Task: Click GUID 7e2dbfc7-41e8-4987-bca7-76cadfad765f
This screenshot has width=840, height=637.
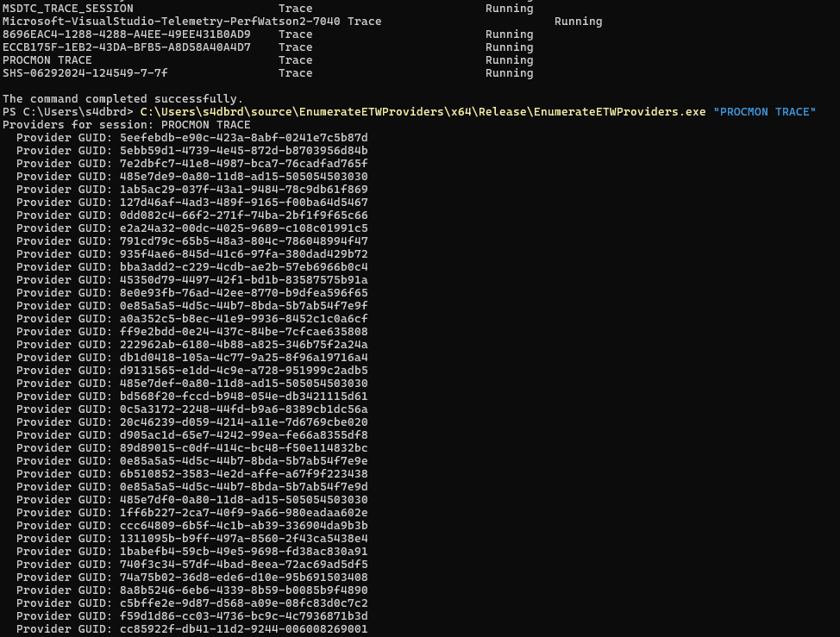Action: click(244, 163)
